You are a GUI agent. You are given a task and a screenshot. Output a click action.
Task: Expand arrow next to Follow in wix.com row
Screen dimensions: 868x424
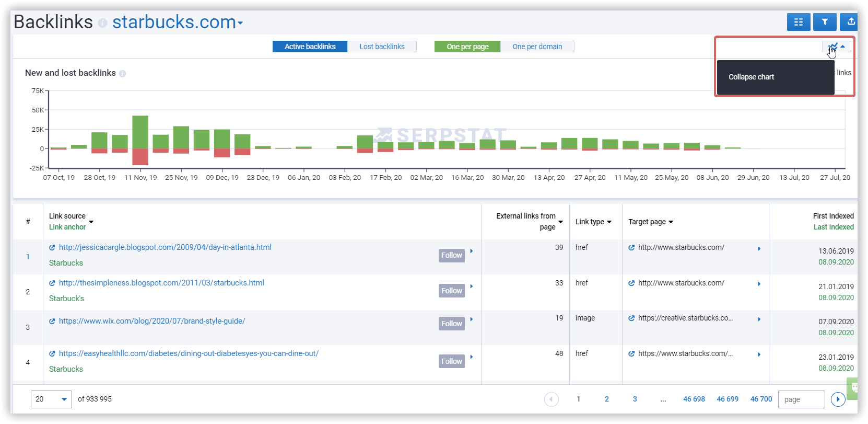pyautogui.click(x=472, y=319)
